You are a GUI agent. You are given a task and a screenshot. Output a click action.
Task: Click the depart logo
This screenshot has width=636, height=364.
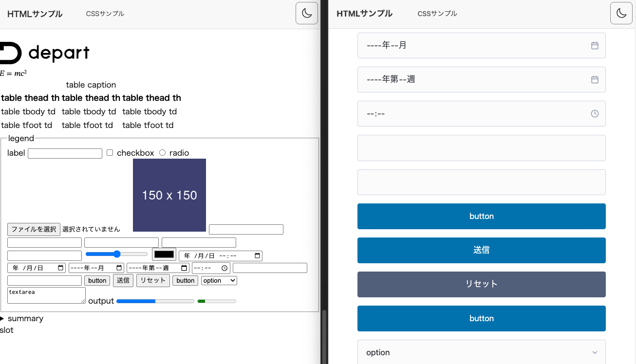(45, 53)
